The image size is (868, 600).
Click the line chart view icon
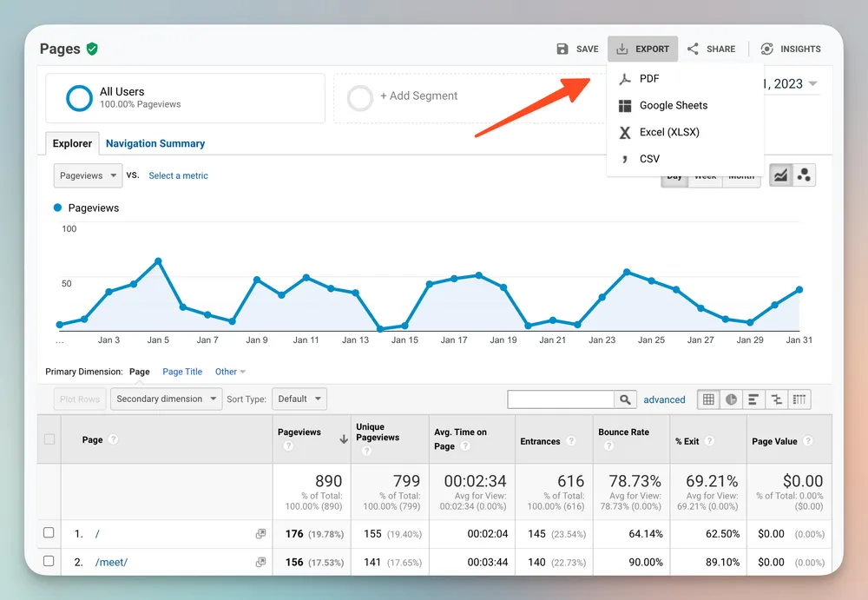[x=781, y=175]
